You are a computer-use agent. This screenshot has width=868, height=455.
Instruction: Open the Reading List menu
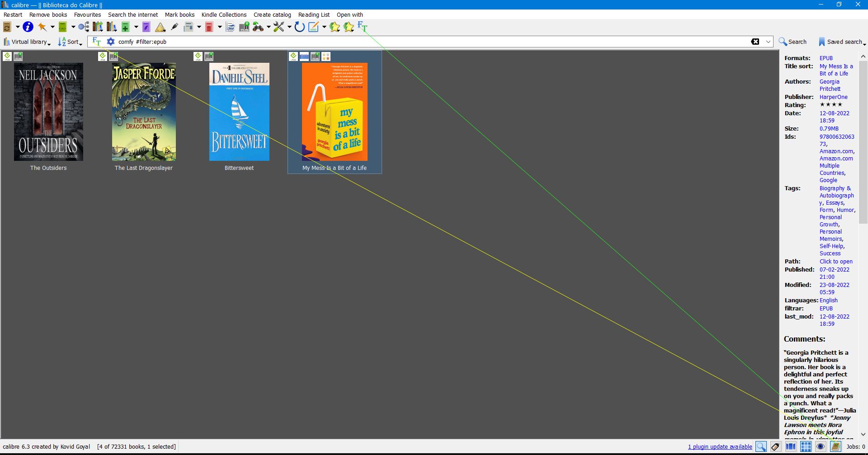pyautogui.click(x=314, y=14)
